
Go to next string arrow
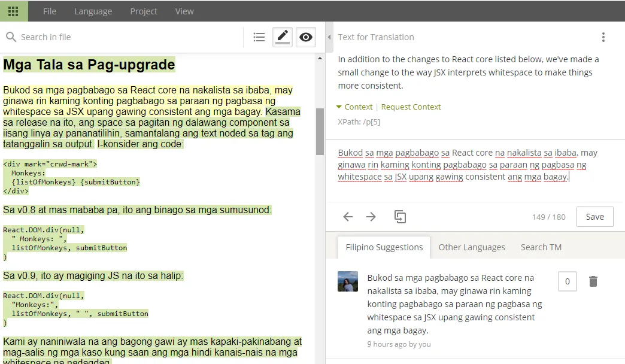click(x=371, y=217)
